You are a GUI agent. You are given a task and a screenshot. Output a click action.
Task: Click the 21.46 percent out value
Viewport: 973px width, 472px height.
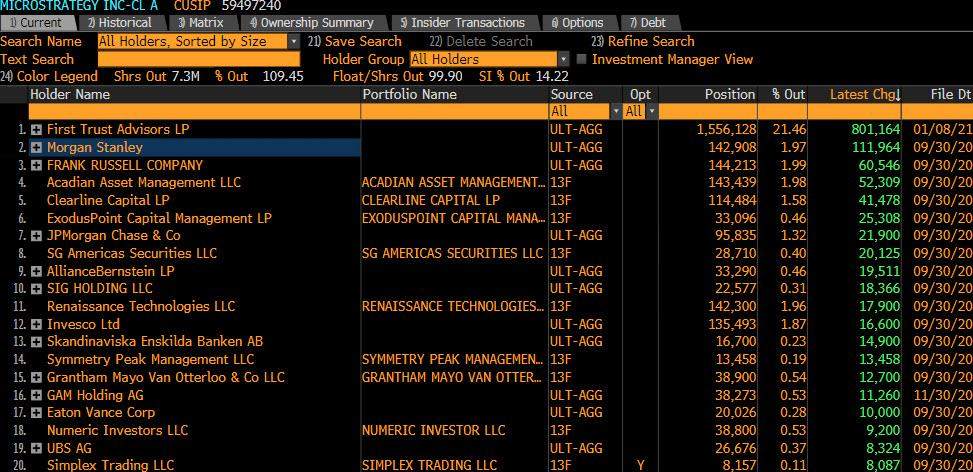(x=789, y=130)
